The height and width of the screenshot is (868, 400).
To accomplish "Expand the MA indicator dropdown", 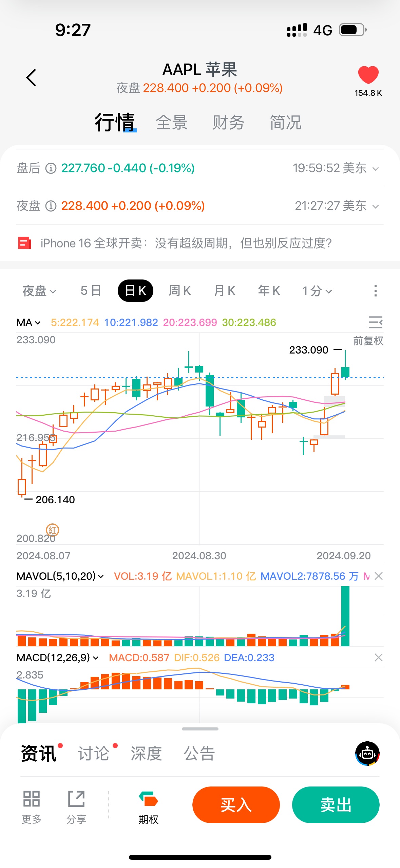I will 28,322.
